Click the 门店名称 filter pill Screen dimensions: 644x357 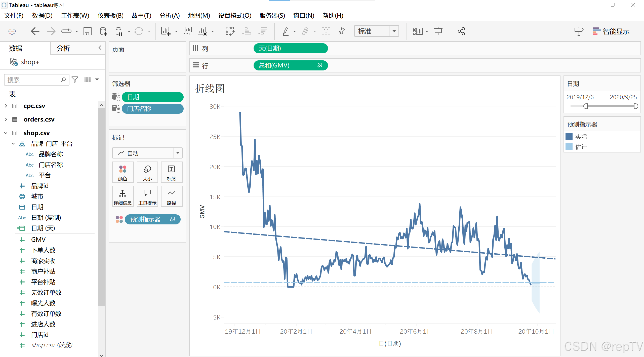[152, 109]
